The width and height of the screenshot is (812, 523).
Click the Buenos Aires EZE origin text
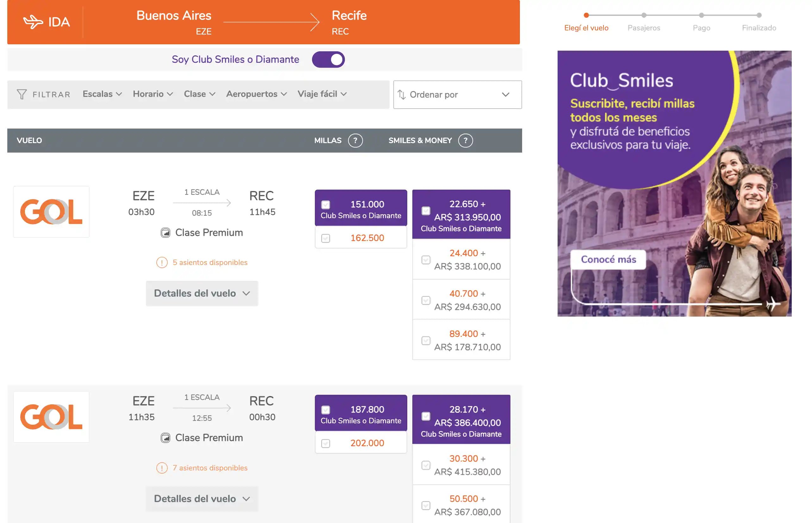tap(174, 22)
